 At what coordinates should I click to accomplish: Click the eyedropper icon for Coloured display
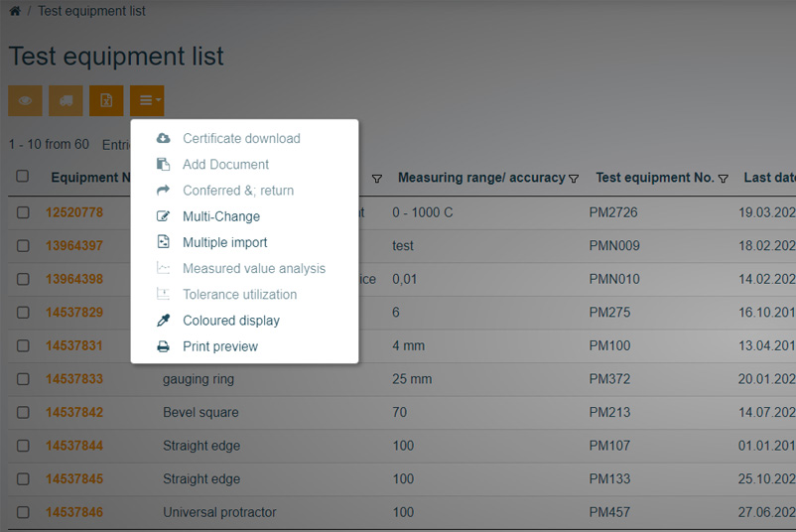point(164,321)
